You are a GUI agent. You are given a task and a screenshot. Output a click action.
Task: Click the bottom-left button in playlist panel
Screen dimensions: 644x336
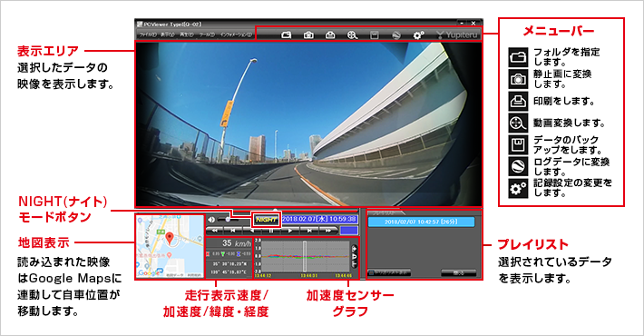[389, 273]
